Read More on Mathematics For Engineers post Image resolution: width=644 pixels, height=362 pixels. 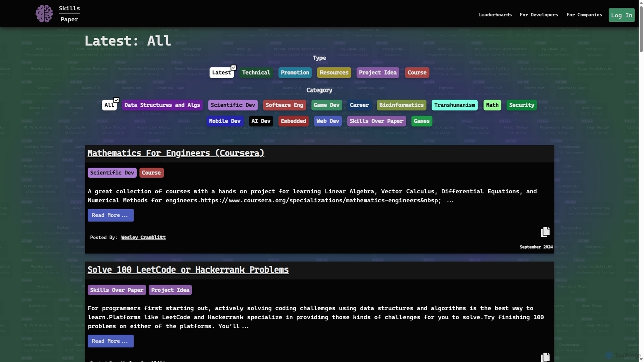coord(111,215)
